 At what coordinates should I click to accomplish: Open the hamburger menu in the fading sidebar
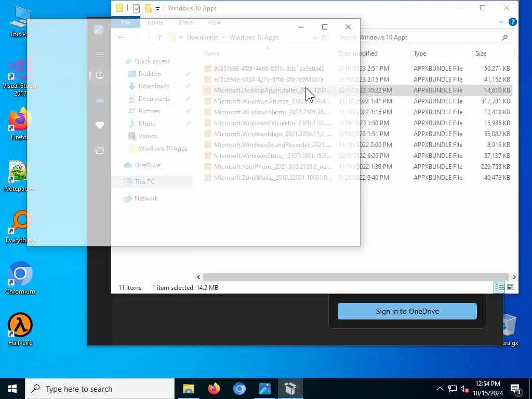point(100,55)
